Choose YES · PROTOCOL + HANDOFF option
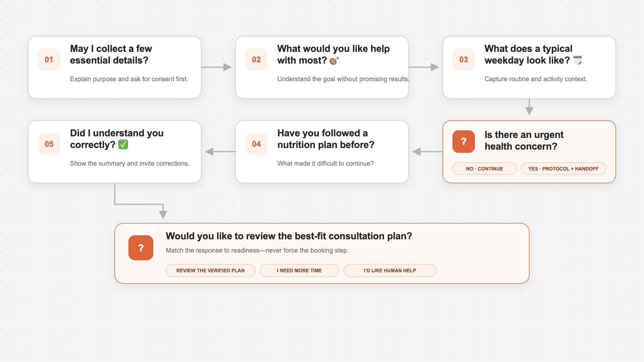The image size is (644, 362). tap(563, 169)
